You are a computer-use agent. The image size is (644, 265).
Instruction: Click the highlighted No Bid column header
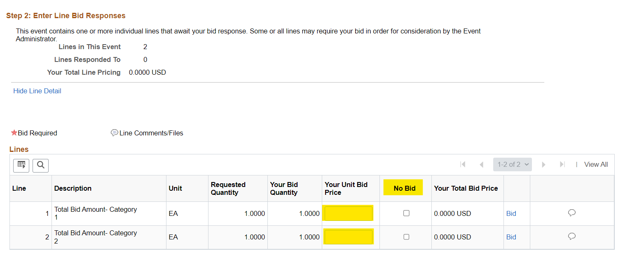[404, 188]
